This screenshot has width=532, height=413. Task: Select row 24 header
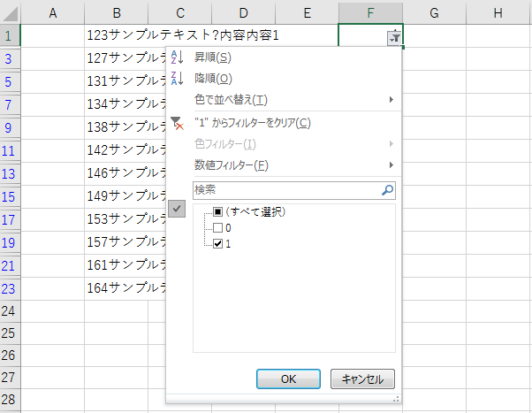click(x=9, y=310)
